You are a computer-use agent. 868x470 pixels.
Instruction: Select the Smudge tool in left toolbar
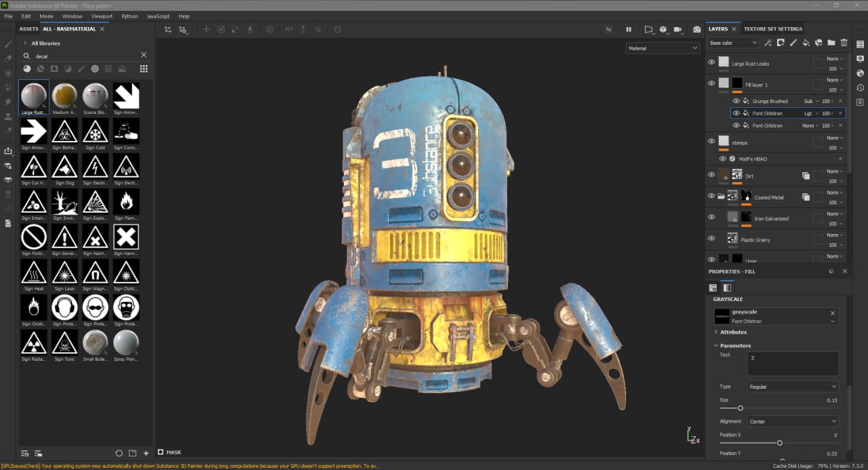click(x=8, y=102)
